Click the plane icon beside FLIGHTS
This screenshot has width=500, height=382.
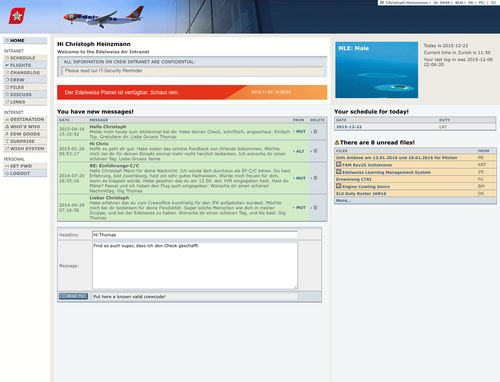pos(7,65)
